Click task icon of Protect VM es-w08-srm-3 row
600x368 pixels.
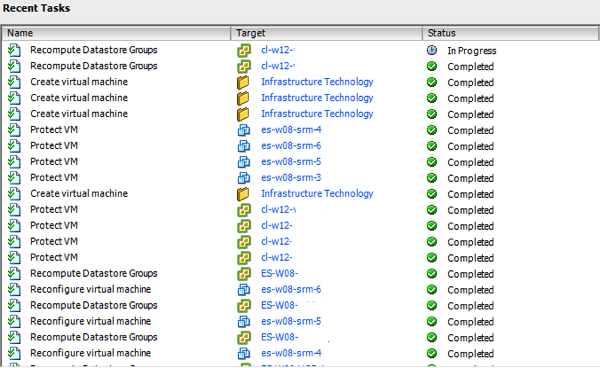tap(15, 178)
